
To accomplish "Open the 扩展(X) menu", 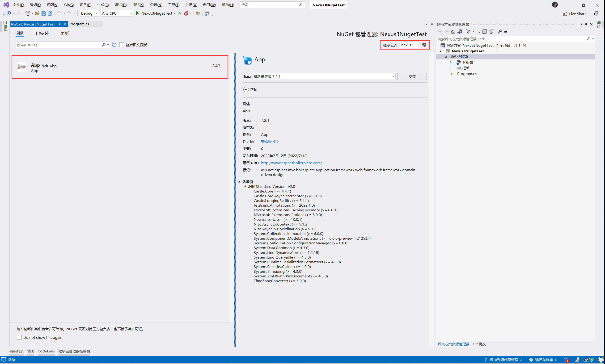I will 191,5.
